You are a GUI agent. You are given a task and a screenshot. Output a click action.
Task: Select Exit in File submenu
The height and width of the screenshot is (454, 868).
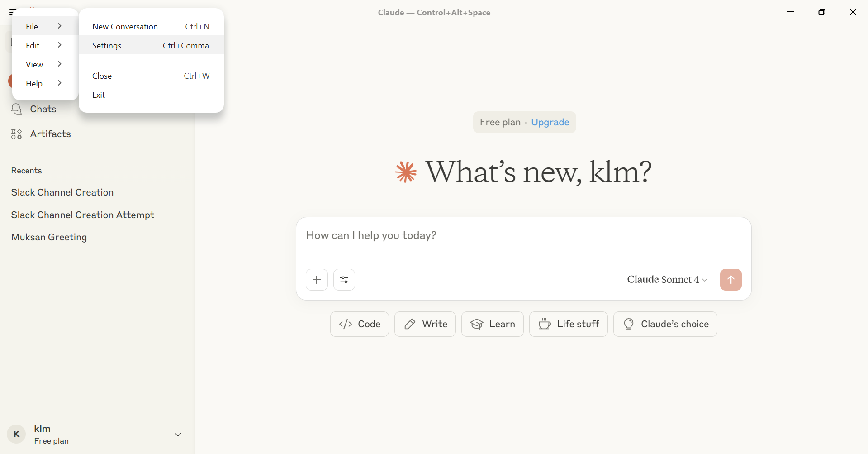coord(151,95)
